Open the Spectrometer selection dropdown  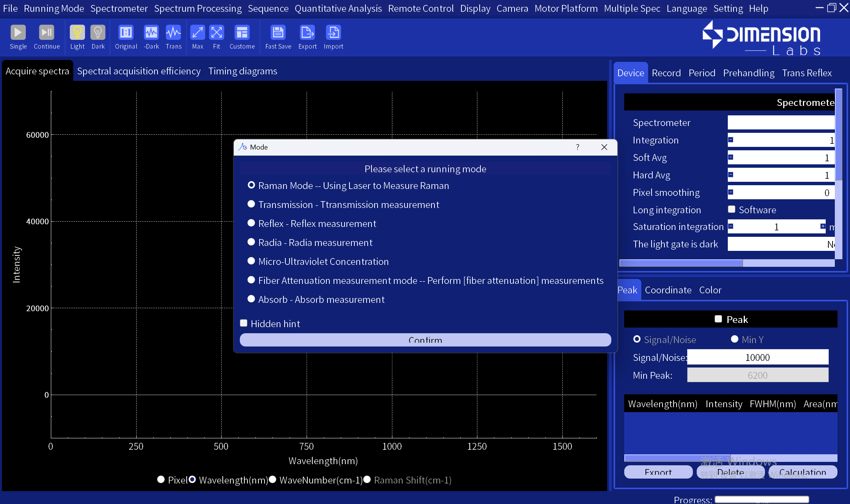(780, 123)
